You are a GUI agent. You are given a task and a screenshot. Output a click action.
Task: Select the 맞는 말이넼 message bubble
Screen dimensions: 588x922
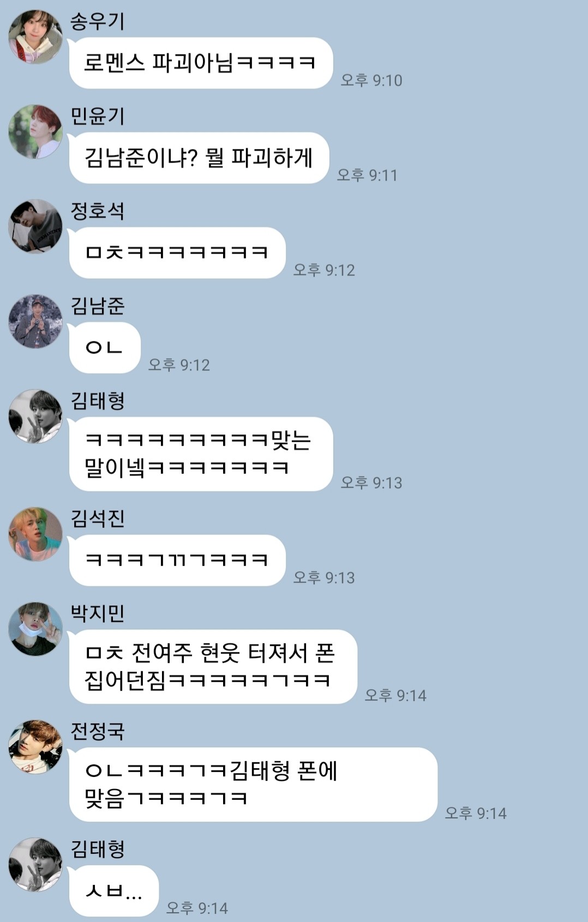(201, 454)
